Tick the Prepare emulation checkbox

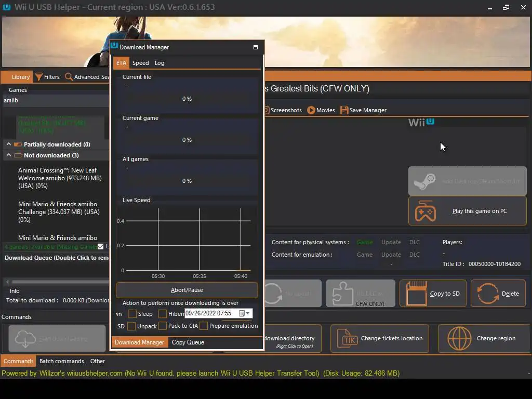204,326
